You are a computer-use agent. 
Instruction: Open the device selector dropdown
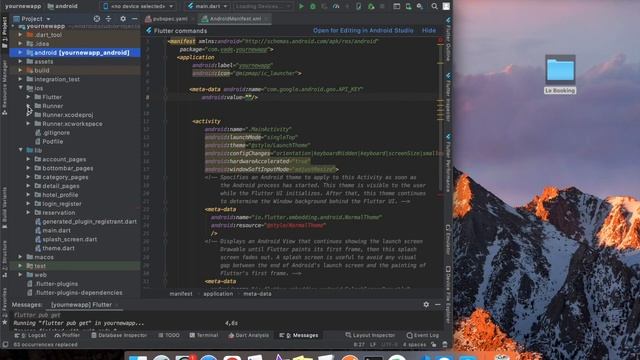tap(138, 6)
